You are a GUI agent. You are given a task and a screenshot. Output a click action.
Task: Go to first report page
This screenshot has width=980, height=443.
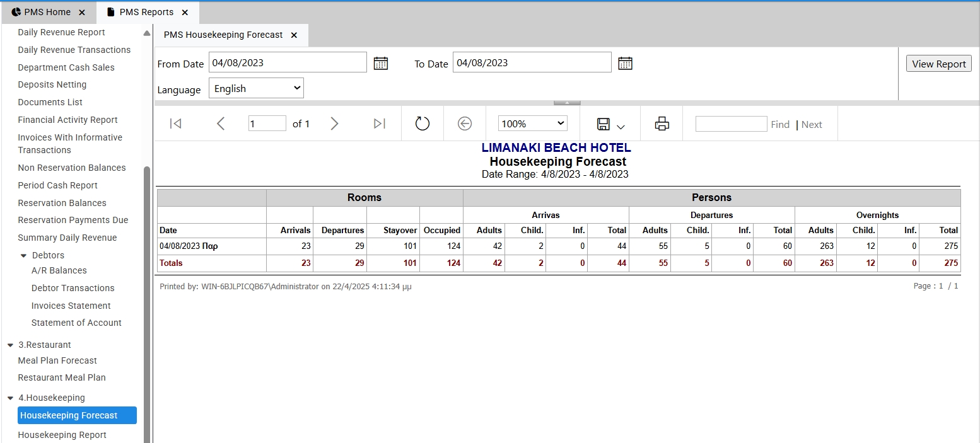tap(176, 124)
